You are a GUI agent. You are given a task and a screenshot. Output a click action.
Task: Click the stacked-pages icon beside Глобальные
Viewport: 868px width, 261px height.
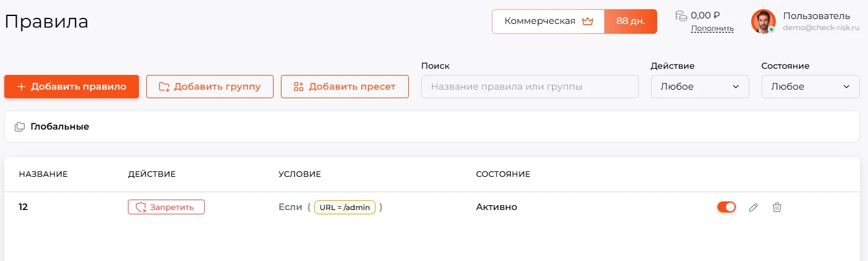coord(20,127)
